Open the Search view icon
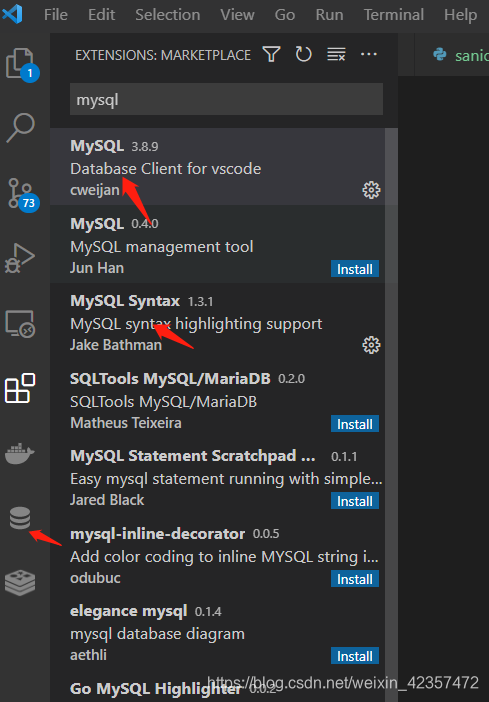 [20, 128]
